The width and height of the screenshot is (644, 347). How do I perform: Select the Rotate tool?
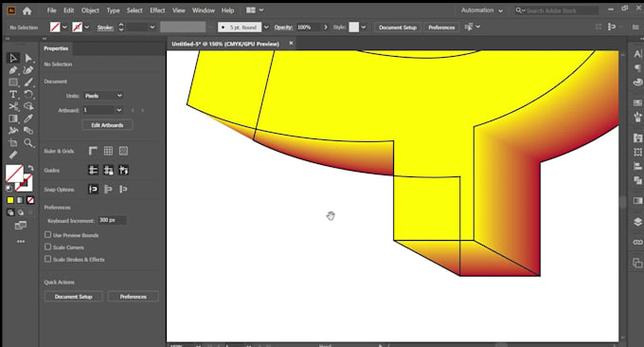(x=28, y=94)
